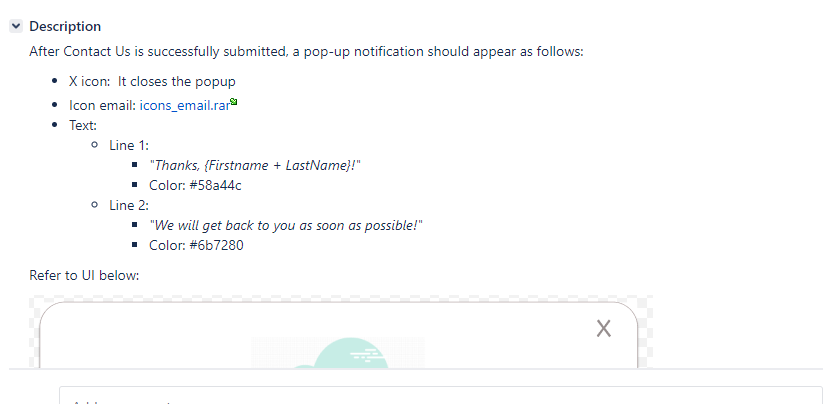Click the hollow bullet marker before Line 1
The width and height of the screenshot is (824, 404).
(x=95, y=145)
